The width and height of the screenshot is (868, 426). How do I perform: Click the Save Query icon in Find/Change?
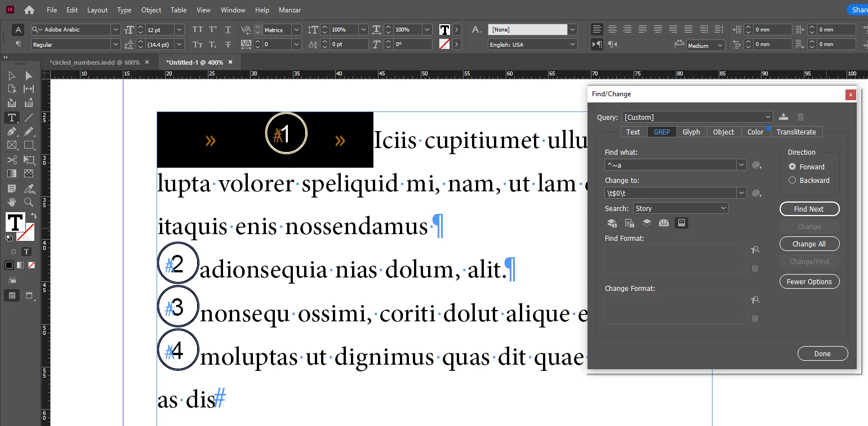784,117
